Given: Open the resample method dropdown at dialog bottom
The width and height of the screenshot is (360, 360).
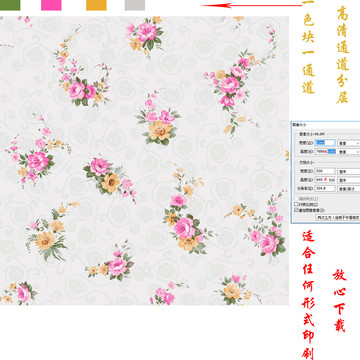Looking at the screenshot, I should 338,217.
